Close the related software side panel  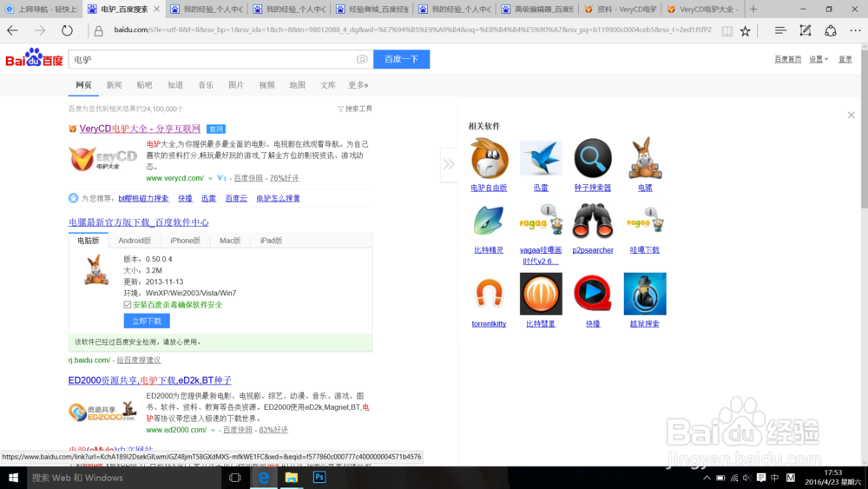pos(851,116)
